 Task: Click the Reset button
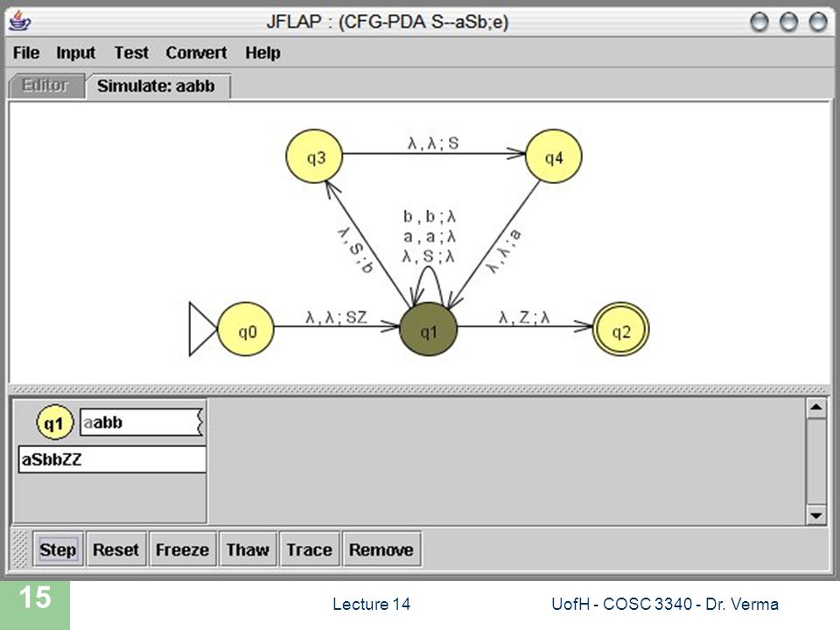[115, 549]
